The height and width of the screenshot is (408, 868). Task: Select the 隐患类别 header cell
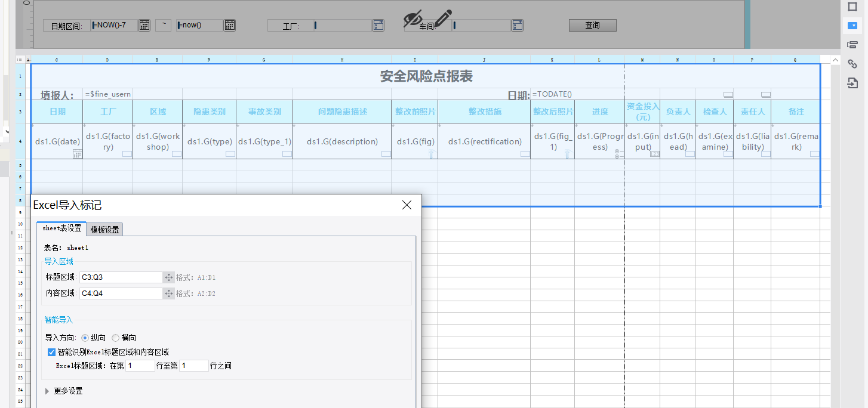coord(210,112)
